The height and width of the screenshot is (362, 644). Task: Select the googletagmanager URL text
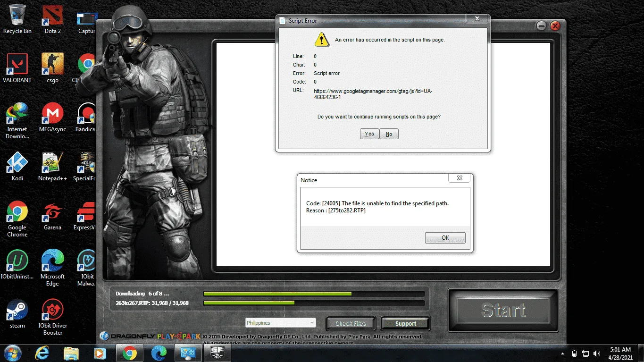373,94
